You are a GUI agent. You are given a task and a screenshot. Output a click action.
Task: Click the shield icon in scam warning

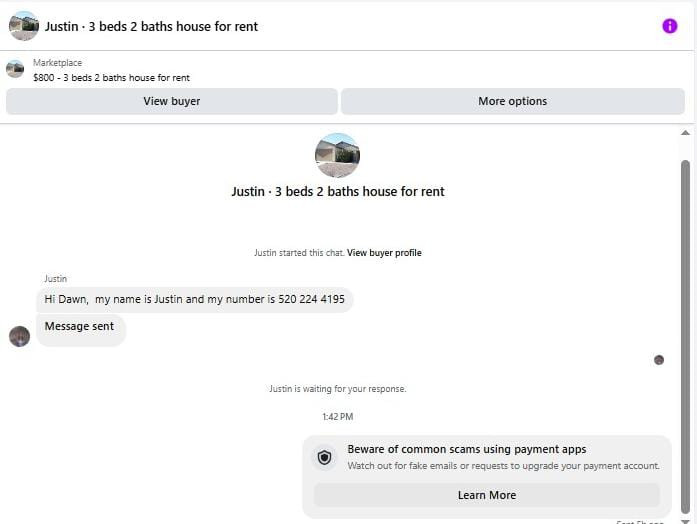pos(324,457)
